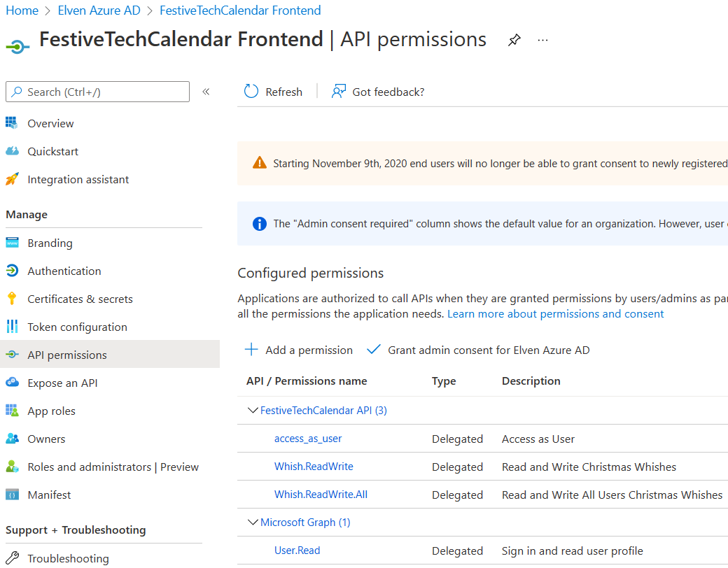Click Got feedback? button
This screenshot has width=728, height=568.
[x=378, y=92]
